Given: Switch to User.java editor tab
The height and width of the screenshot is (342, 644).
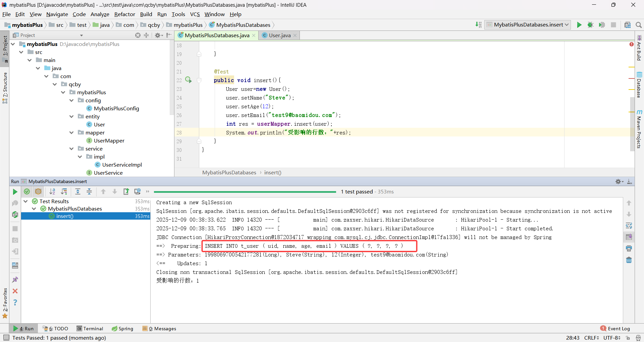Looking at the screenshot, I should tap(279, 35).
